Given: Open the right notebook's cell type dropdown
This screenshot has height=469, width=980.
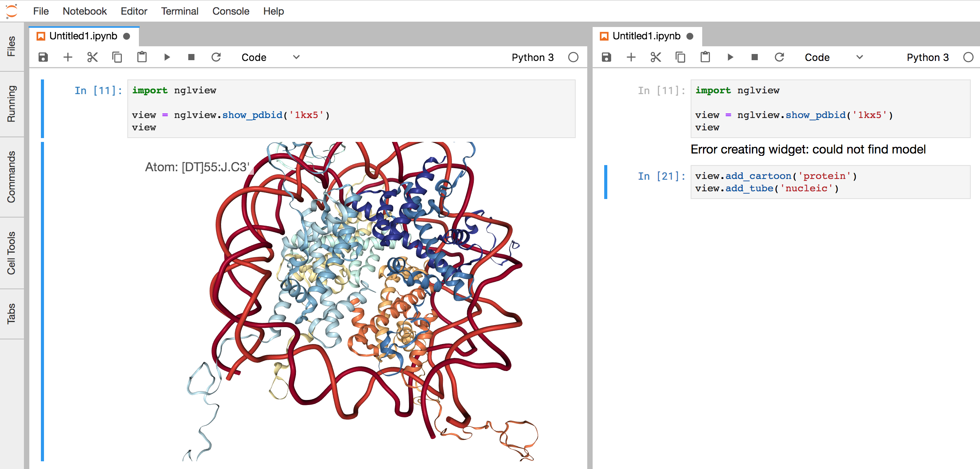Looking at the screenshot, I should 833,57.
